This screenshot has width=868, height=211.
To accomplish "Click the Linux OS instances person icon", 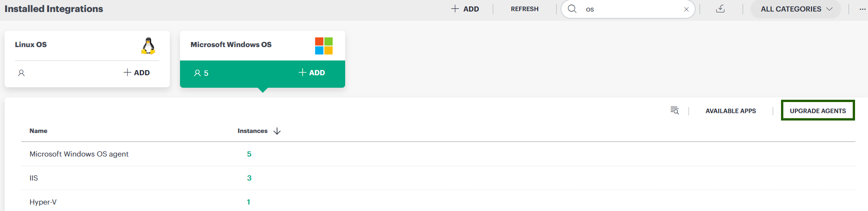I will coord(21,73).
